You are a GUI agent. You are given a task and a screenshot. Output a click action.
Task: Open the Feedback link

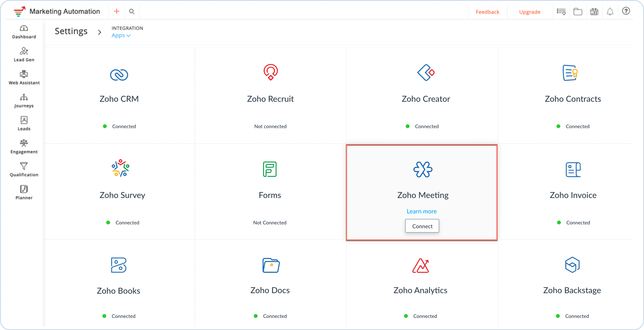487,12
